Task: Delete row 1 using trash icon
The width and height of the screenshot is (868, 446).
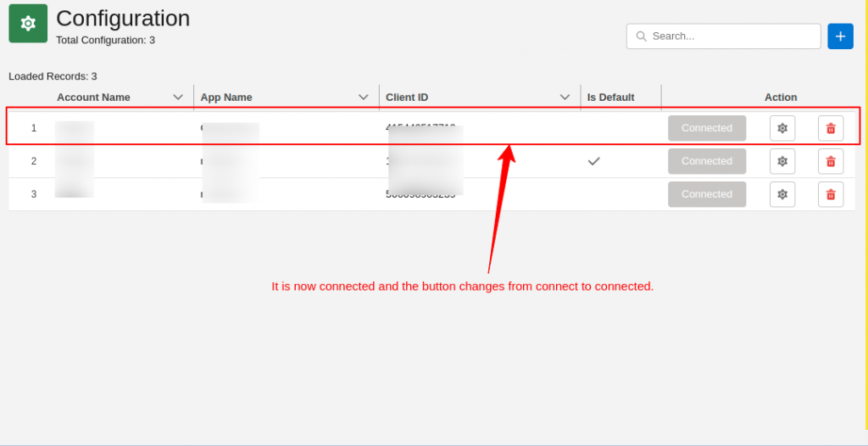Action: coord(831,128)
